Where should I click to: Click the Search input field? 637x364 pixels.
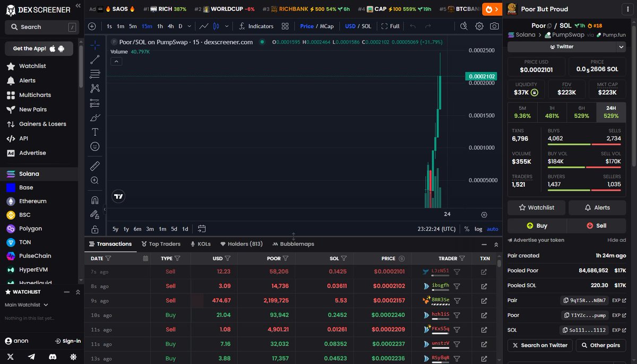(41, 27)
